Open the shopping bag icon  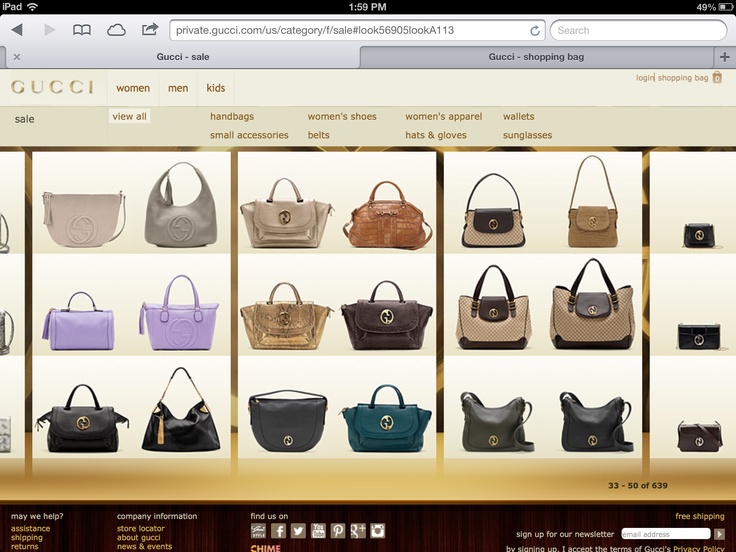coord(717,77)
